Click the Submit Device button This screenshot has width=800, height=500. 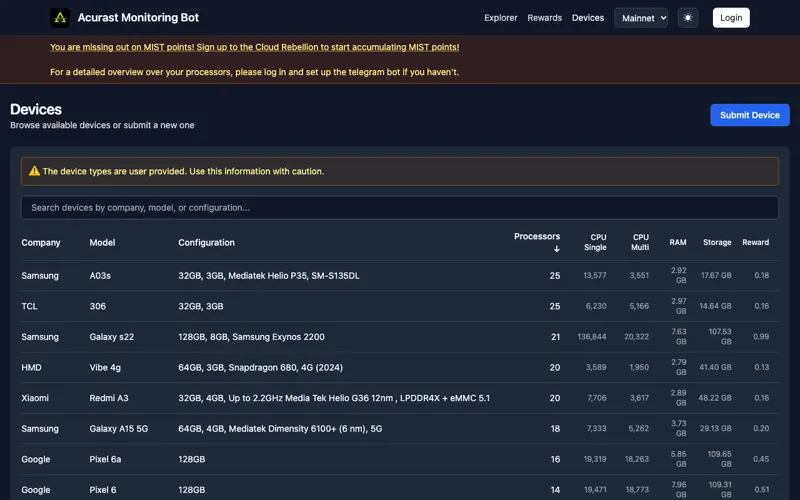(x=749, y=115)
